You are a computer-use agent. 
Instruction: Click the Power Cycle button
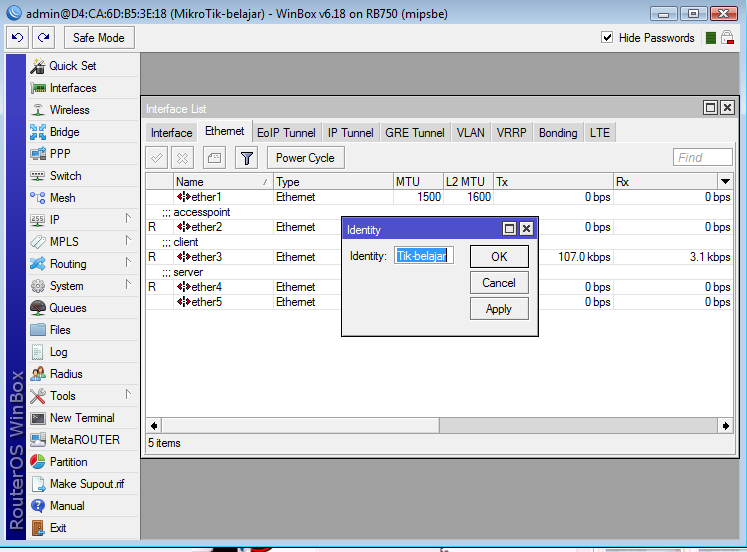[x=305, y=158]
